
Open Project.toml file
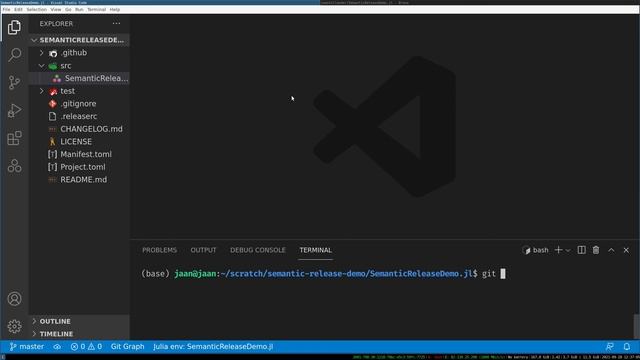(79, 167)
